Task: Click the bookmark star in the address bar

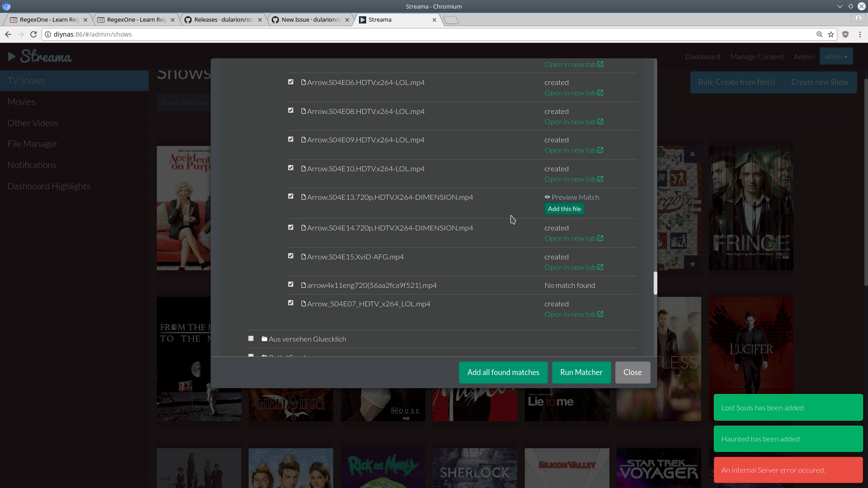Action: click(x=831, y=34)
